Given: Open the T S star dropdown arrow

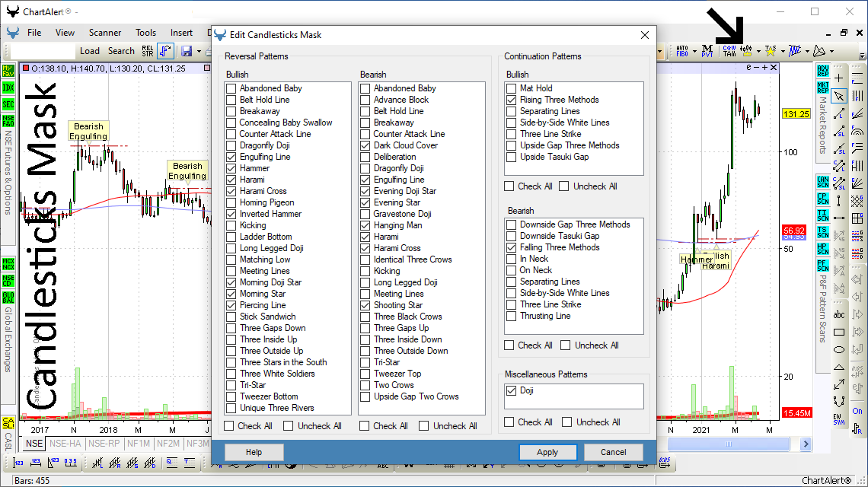Looking at the screenshot, I should tap(783, 51).
